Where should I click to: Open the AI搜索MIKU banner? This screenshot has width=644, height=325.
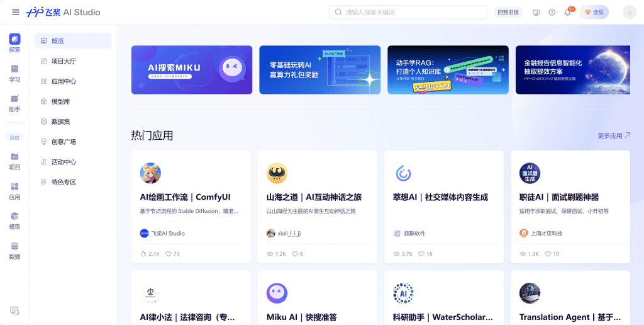pos(192,70)
